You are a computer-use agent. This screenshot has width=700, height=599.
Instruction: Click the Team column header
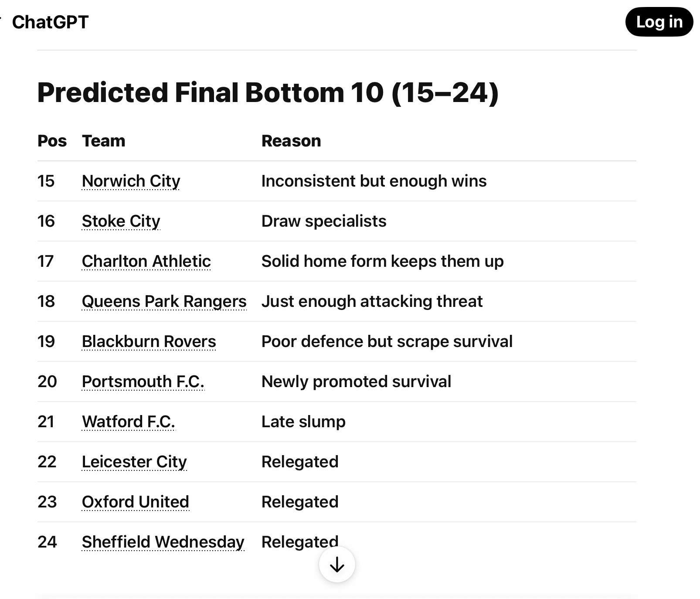(103, 141)
